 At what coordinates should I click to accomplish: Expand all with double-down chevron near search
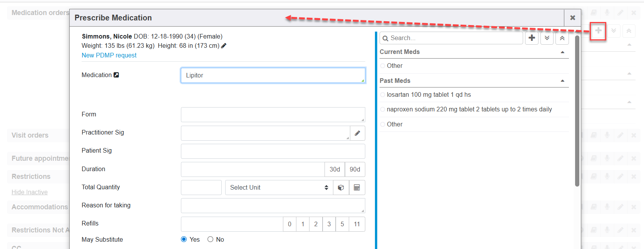point(547,38)
